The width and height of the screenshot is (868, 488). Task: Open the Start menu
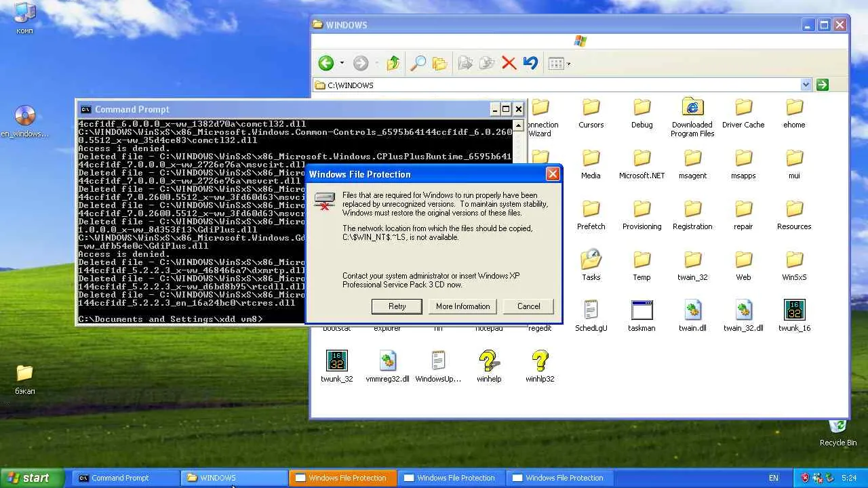(x=32, y=478)
